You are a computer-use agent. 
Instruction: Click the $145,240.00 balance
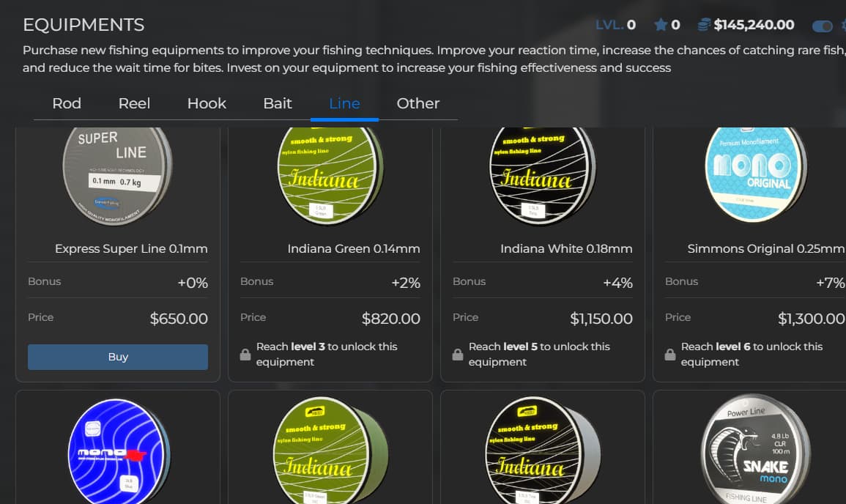point(754,25)
